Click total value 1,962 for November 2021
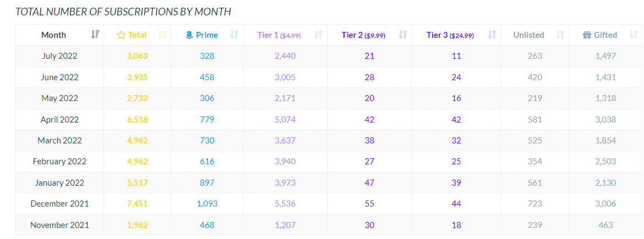Image resolution: width=644 pixels, height=239 pixels. [x=137, y=225]
